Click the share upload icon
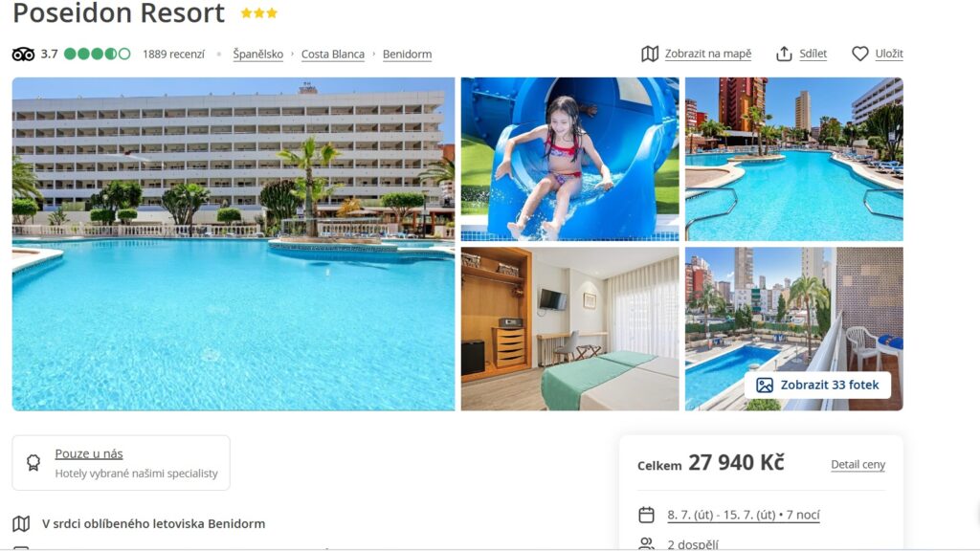The image size is (980, 551). click(784, 54)
